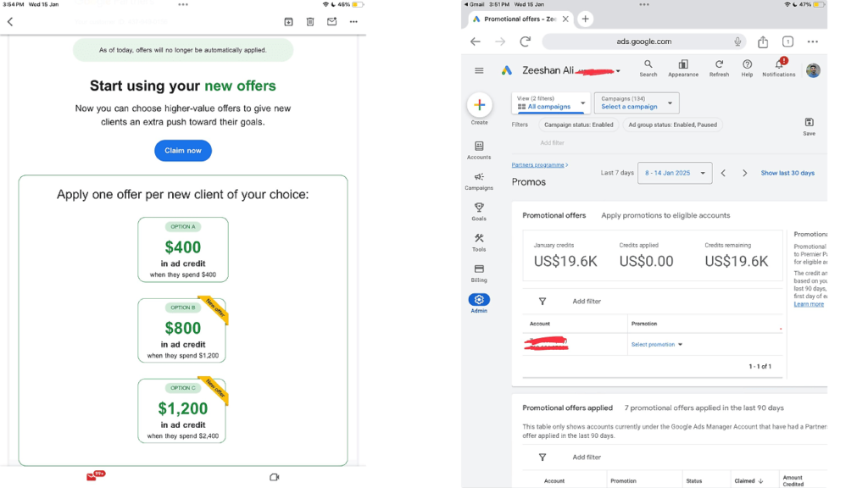
Task: Open Google Ads Help
Action: [x=747, y=69]
